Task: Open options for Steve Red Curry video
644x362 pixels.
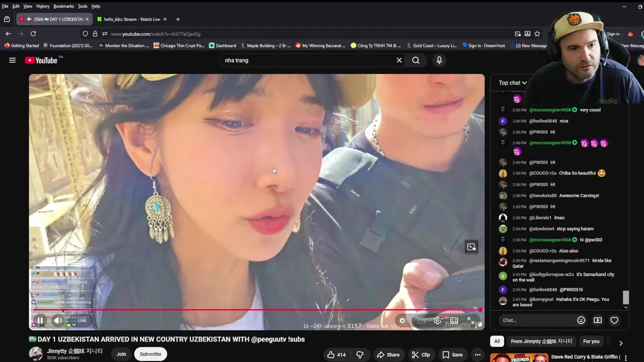Action: (626, 357)
